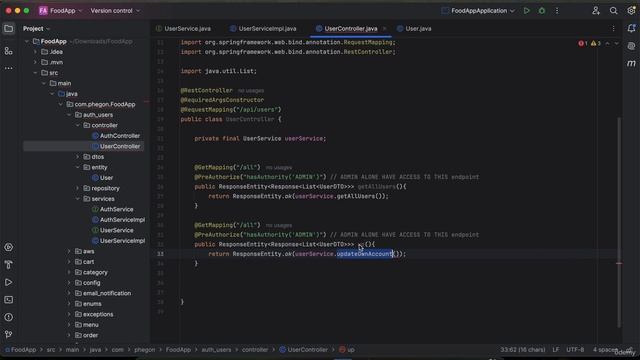Screen dimensions: 640x360
Task: Click the no usages hint beside @RestController
Action: point(251,91)
